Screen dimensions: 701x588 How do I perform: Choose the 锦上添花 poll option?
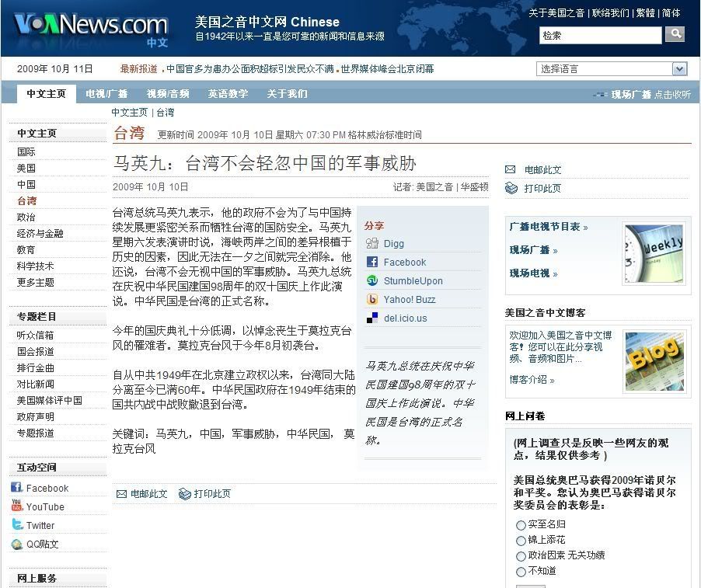click(521, 541)
